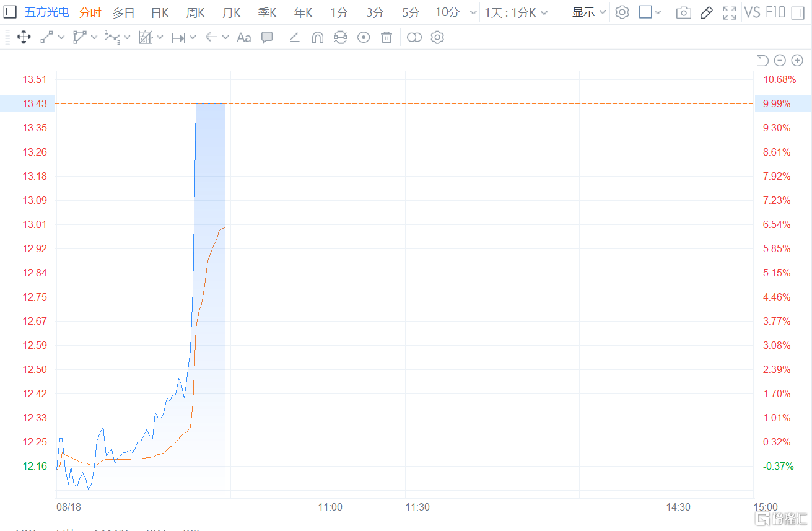Select the 1分 interval
Viewport: 812px width, 531px height.
(339, 12)
